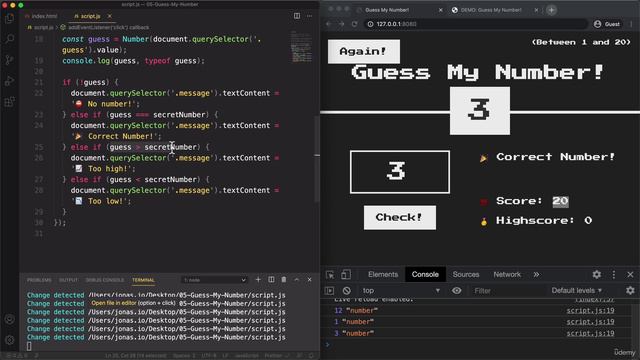Select the Console tab in DevTools
The image size is (640, 360).
[425, 275]
